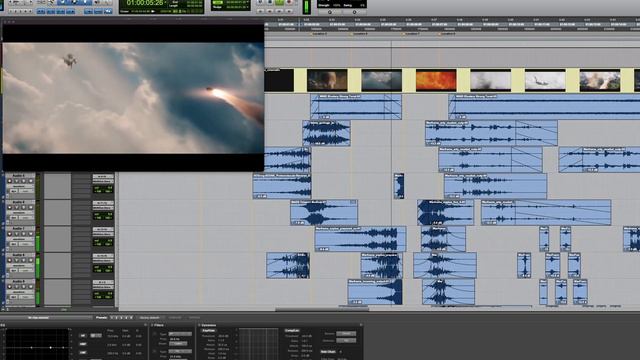Open the first filter Type dropdown
This screenshot has height=360, width=640.
pos(180,334)
